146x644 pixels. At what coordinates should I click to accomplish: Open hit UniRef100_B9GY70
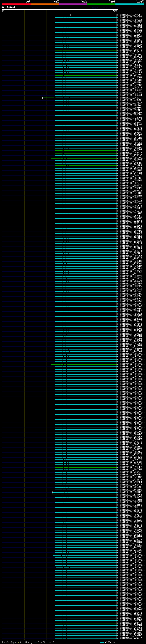[131, 37]
